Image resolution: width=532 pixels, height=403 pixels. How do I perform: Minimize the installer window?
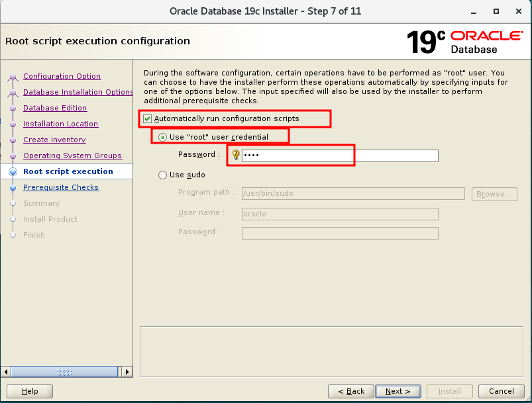(x=474, y=11)
